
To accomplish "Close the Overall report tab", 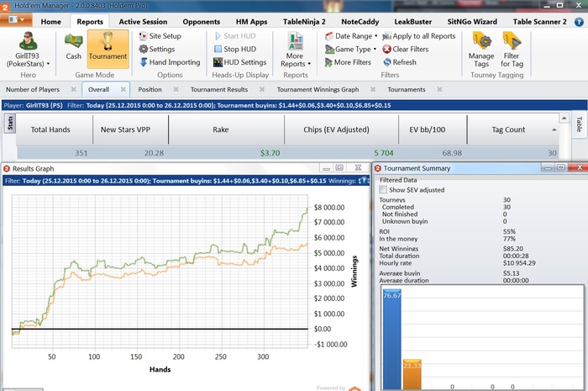I will [x=123, y=89].
